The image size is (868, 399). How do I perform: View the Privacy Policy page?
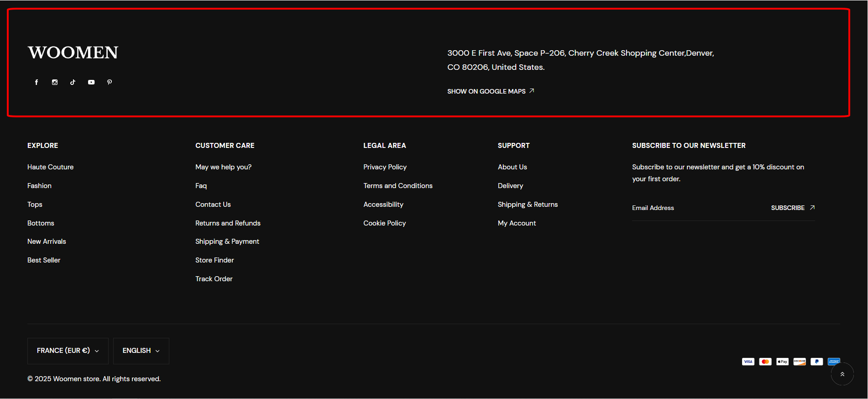coord(385,167)
